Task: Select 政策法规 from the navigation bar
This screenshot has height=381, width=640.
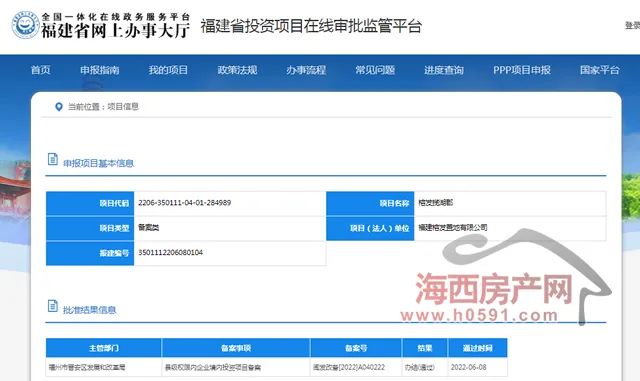Action: [x=237, y=70]
